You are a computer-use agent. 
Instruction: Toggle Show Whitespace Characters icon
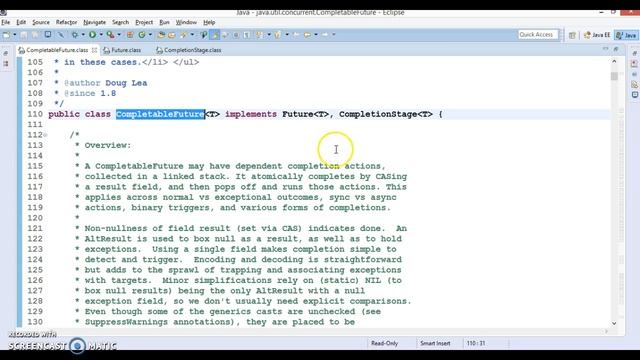coord(247,35)
